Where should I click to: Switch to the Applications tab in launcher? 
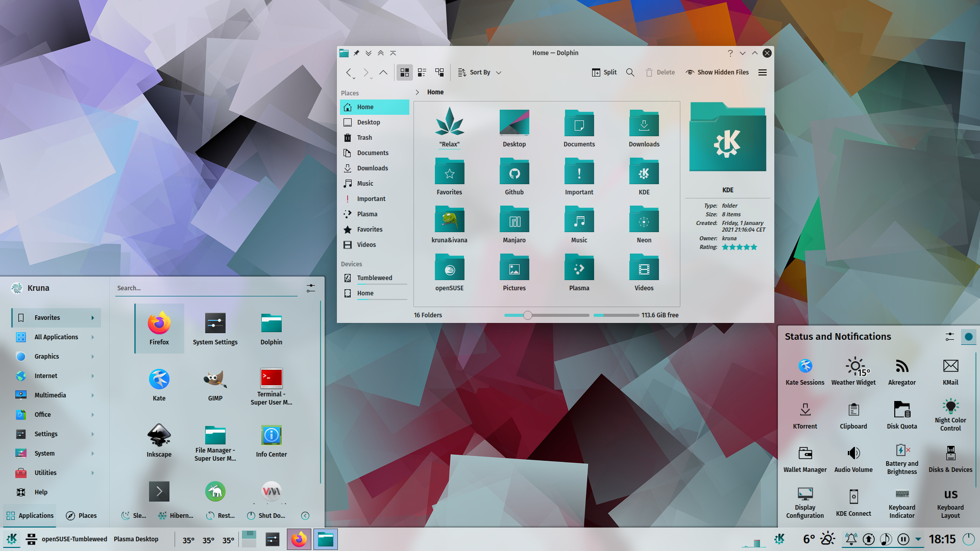(30, 516)
